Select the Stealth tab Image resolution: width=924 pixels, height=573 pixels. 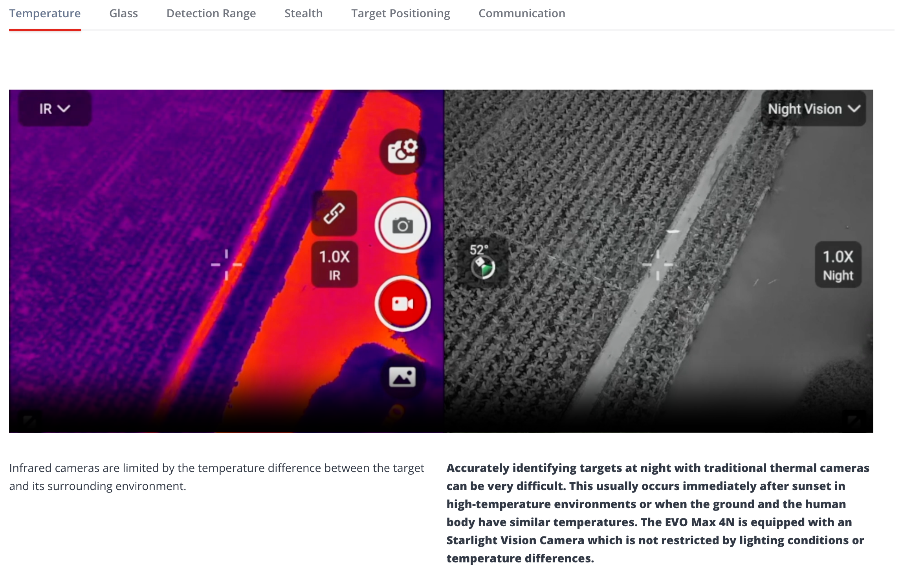click(x=303, y=14)
